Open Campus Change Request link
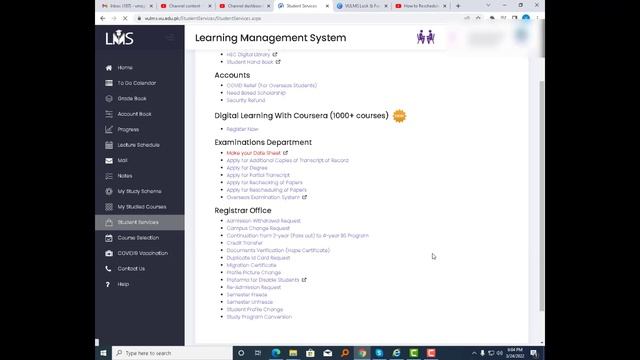The image size is (640, 360). [x=258, y=228]
